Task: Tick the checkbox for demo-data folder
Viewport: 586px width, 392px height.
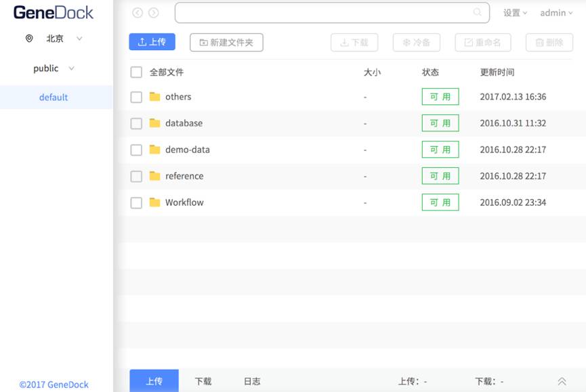Action: [x=136, y=150]
